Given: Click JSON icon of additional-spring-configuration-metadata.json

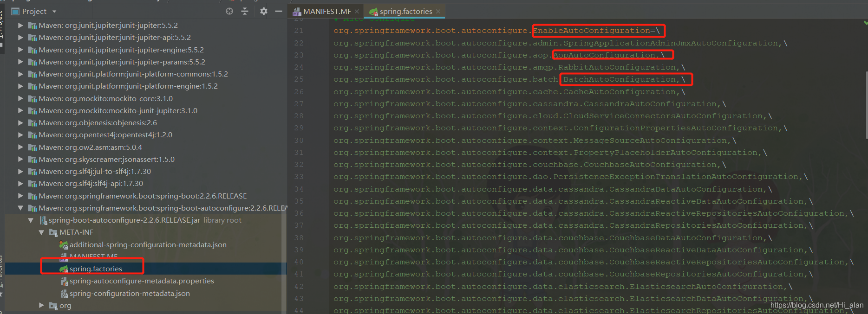Looking at the screenshot, I should coord(64,244).
